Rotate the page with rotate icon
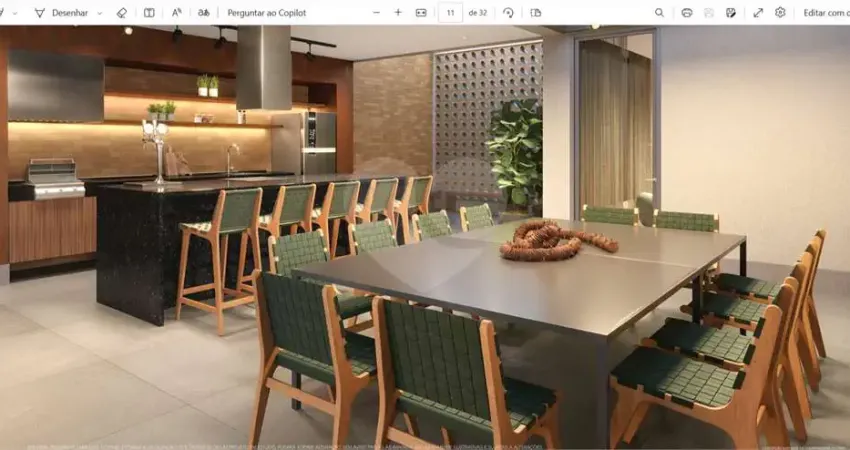The image size is (850, 450). 508,13
